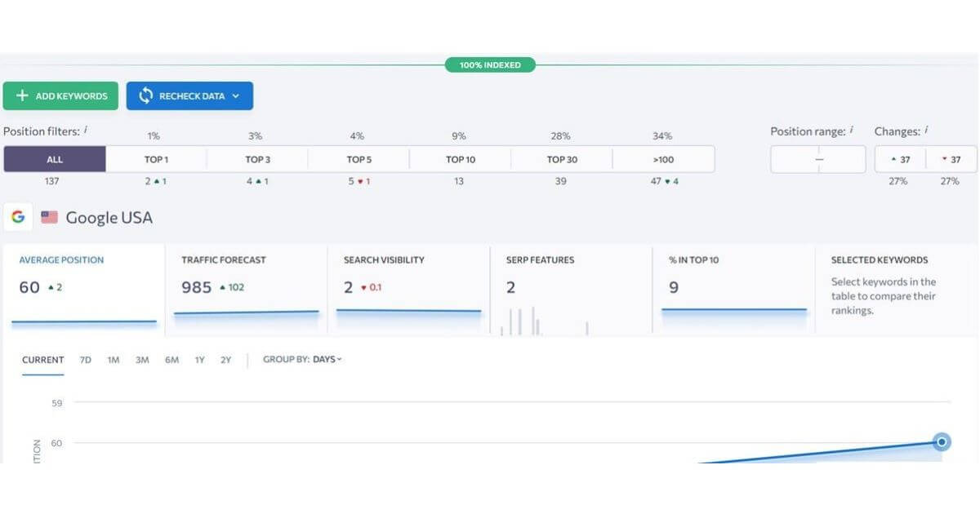Click the Add Keywords button
Screen dimensions: 980x514
[60, 95]
